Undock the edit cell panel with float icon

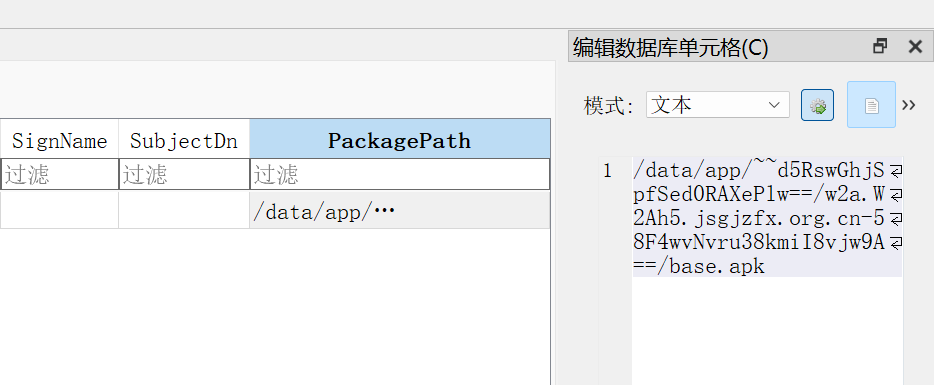point(880,46)
